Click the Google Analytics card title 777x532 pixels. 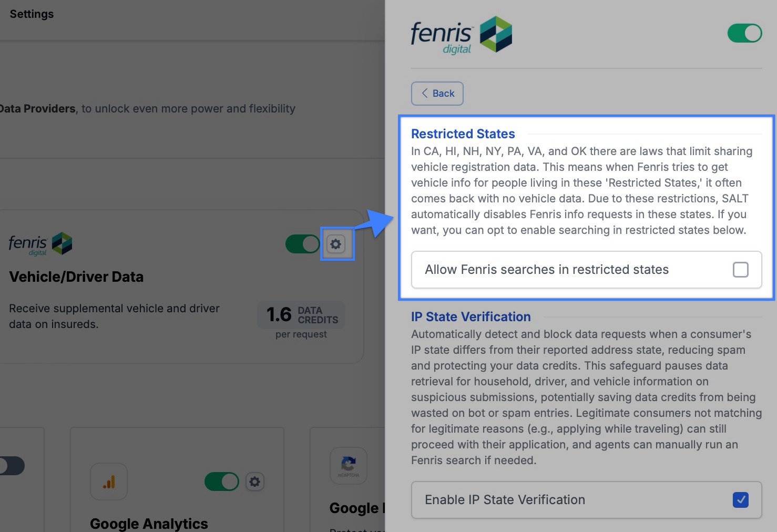click(x=149, y=524)
